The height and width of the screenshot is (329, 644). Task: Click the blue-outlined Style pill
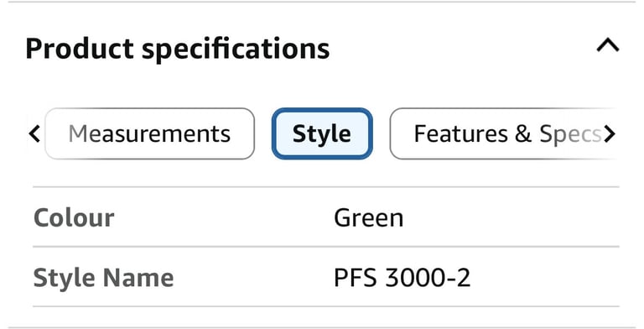(322, 133)
